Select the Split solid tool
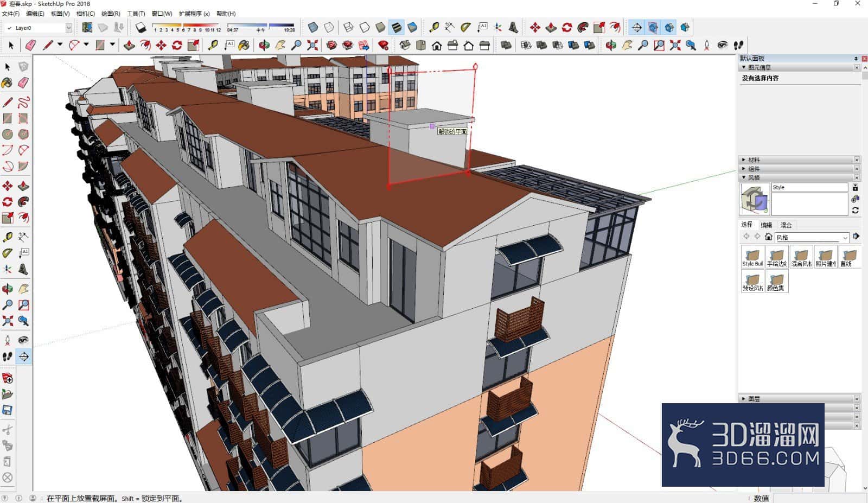Screen dimensions: 868x503 (x=589, y=45)
